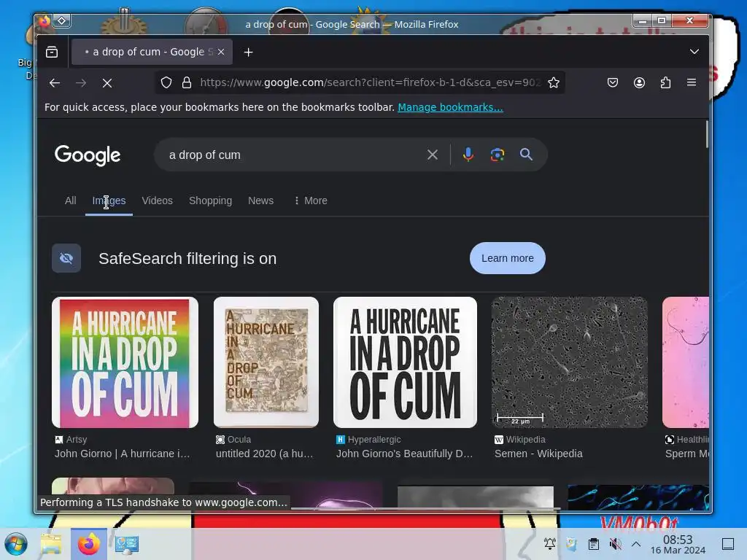
Task: Search by image with Lens icon
Action: 498,155
